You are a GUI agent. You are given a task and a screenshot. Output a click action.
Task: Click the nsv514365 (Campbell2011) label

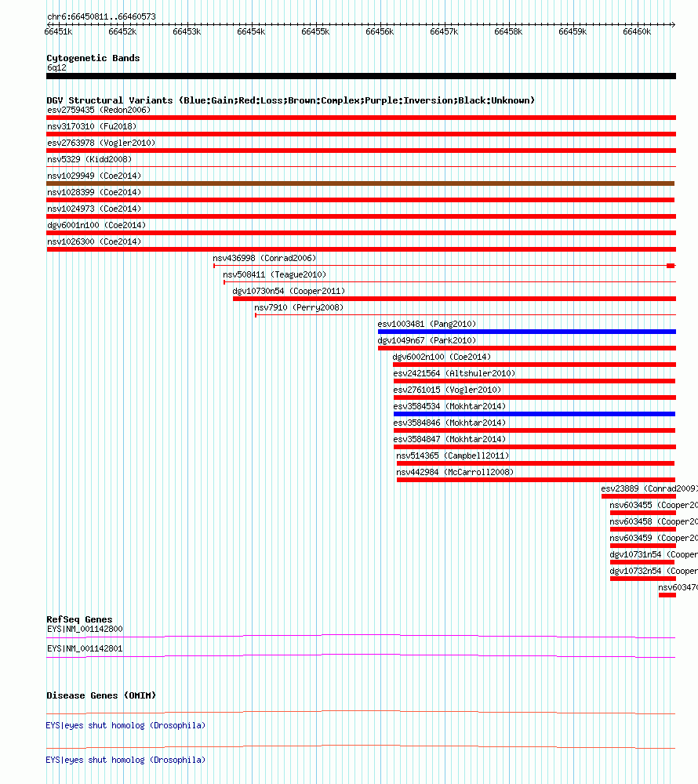453,456
